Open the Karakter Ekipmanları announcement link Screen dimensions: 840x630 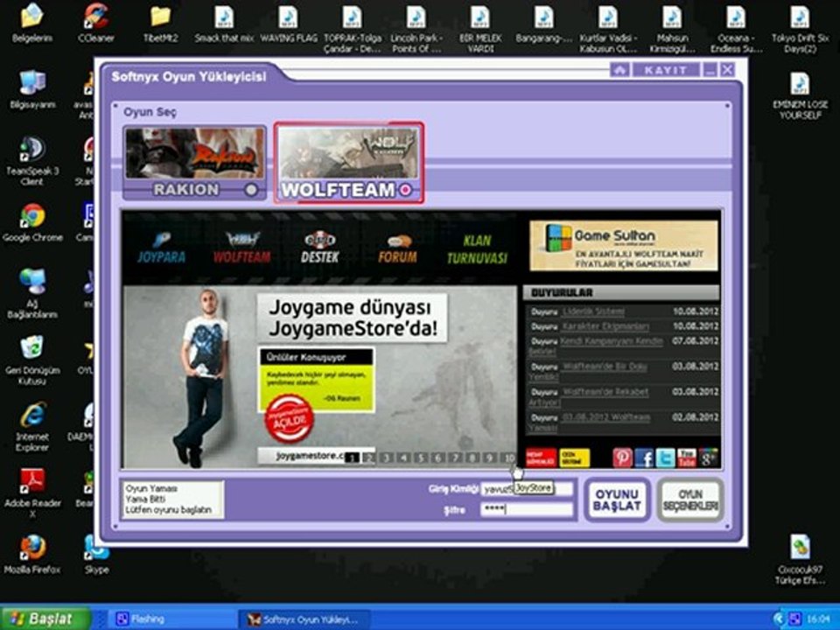(x=605, y=326)
